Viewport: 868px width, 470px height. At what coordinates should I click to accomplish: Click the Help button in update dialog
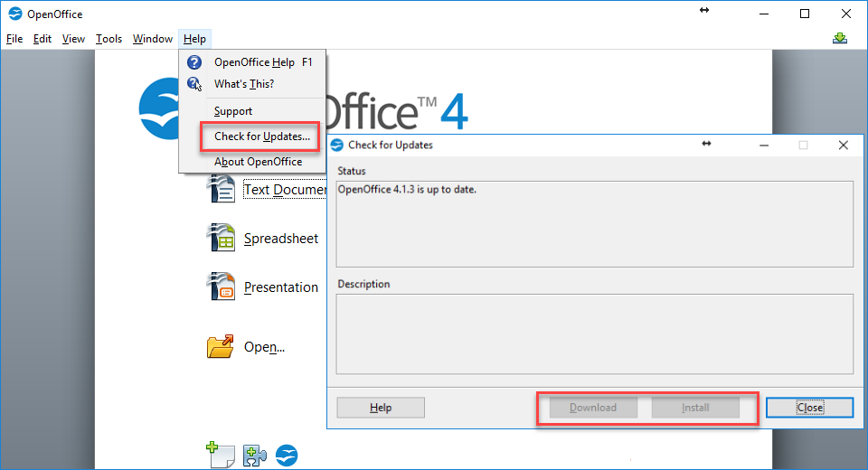381,408
